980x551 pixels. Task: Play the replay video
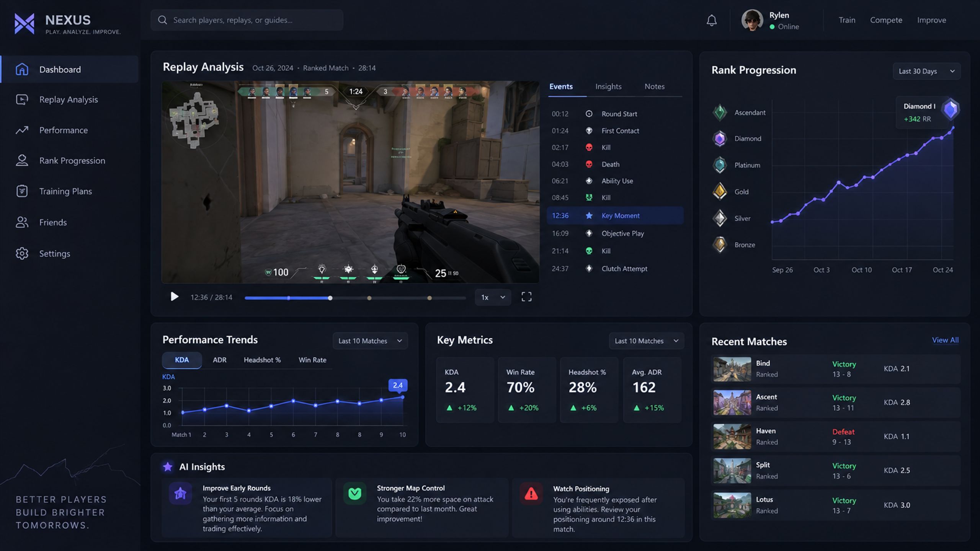pos(174,297)
